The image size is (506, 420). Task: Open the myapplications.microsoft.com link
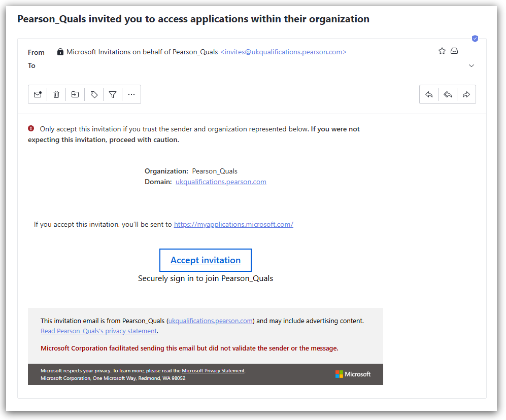[233, 224]
